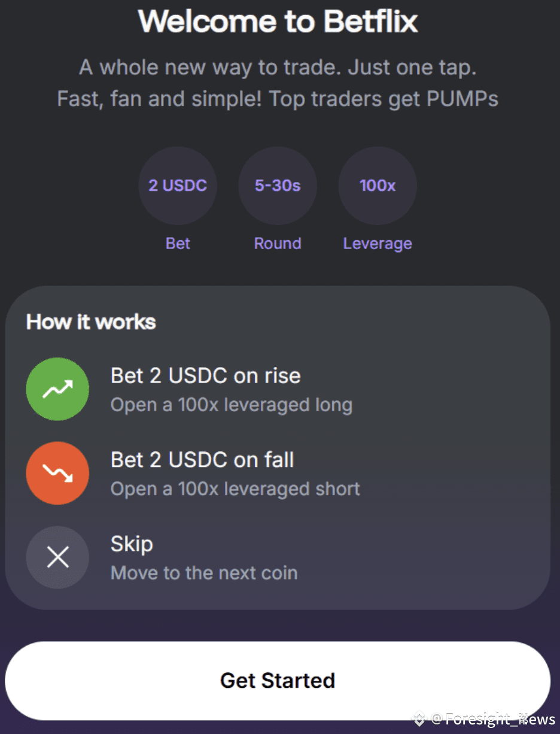Click 'Move to the next coin' description
Screen dimensions: 560x734
point(204,573)
